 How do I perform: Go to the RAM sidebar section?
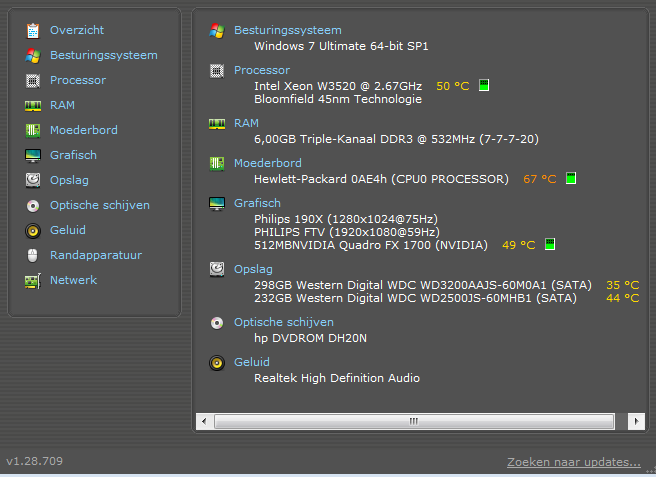tap(62, 105)
